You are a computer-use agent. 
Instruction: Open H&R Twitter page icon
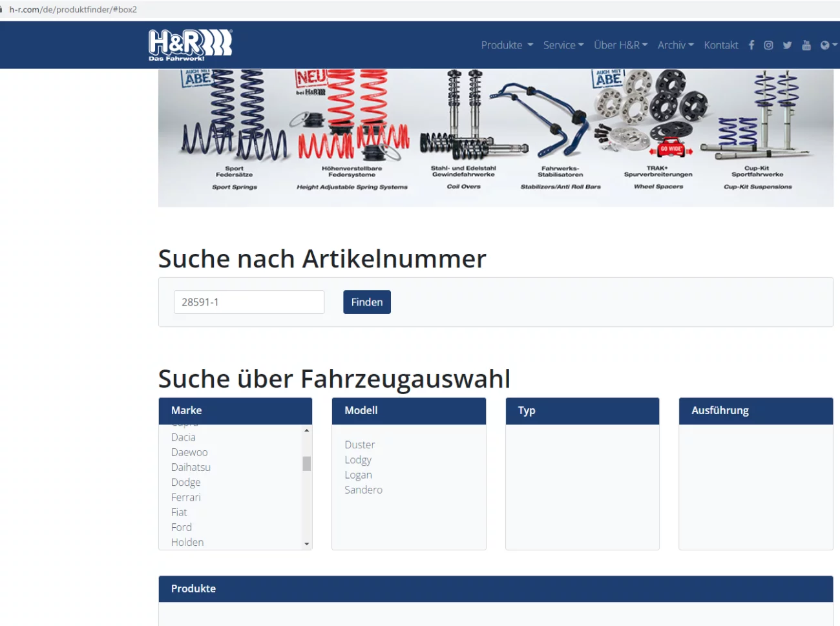[x=787, y=45]
